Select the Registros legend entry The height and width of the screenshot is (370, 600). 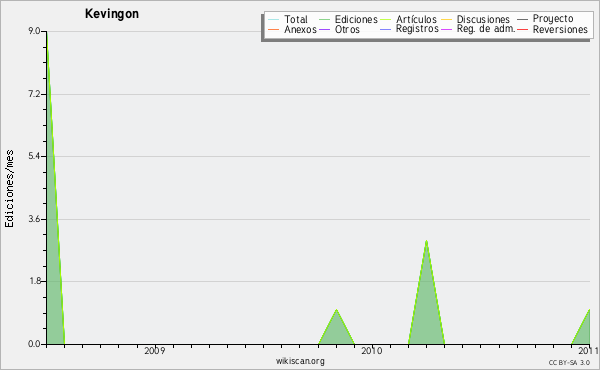417,29
